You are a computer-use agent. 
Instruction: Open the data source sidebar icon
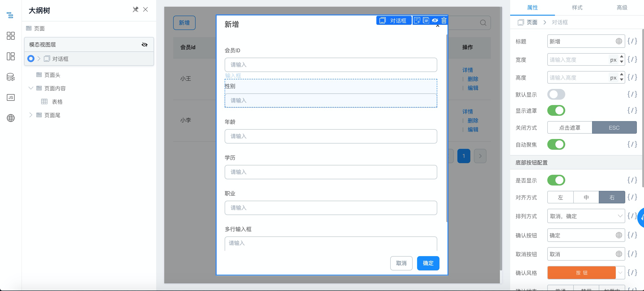tap(11, 77)
